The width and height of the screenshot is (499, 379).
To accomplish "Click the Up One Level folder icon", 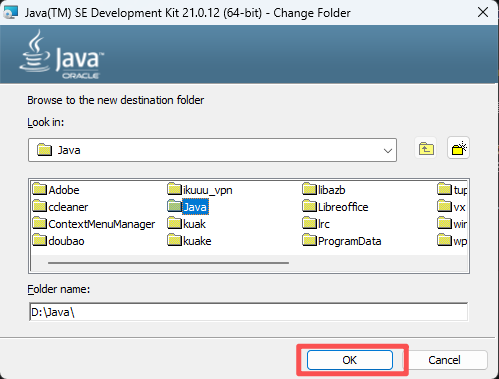I will pyautogui.click(x=426, y=148).
